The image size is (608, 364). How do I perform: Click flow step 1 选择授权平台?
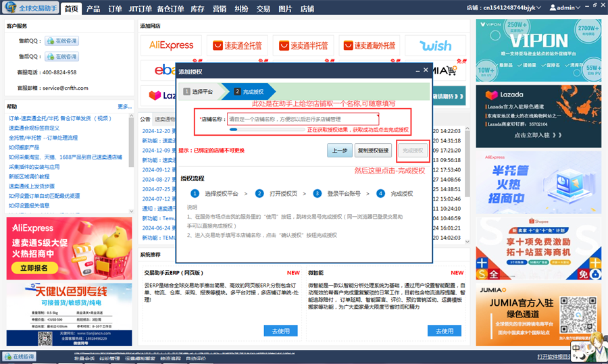click(x=214, y=193)
